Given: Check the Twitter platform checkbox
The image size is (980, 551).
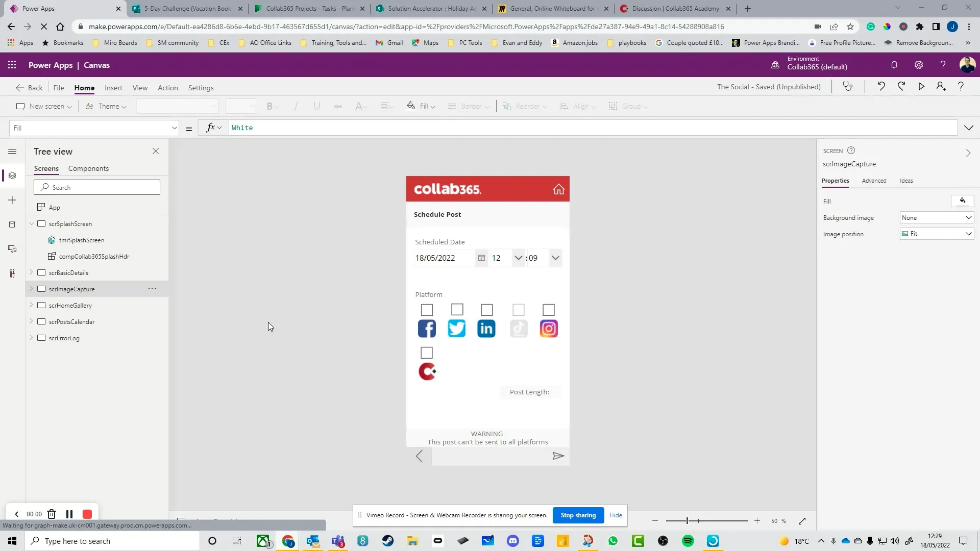Looking at the screenshot, I should (457, 310).
